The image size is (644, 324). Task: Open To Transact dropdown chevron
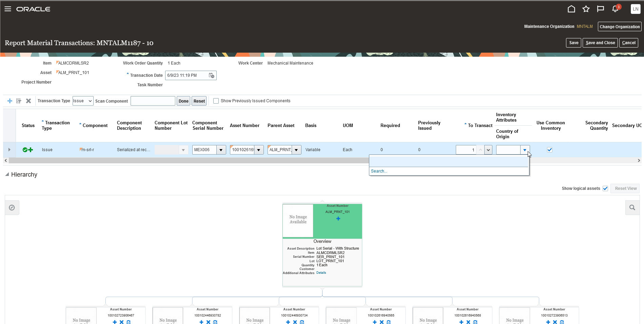pos(488,150)
